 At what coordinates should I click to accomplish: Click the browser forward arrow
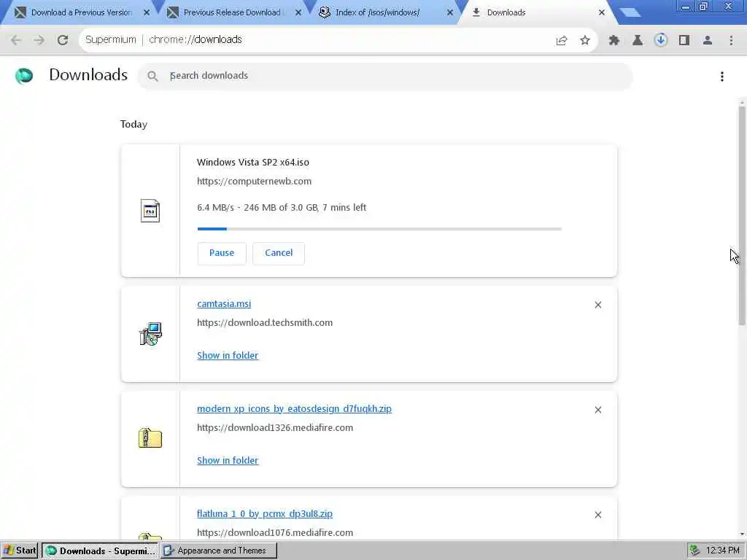tap(39, 40)
